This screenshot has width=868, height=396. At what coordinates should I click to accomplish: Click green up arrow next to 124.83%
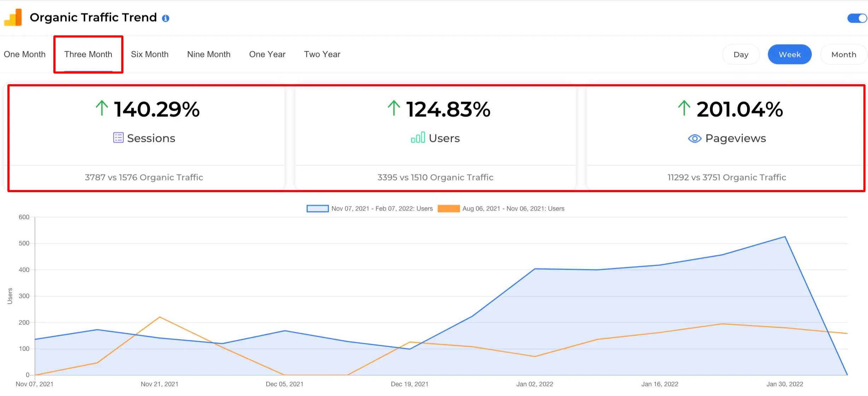[x=394, y=108]
